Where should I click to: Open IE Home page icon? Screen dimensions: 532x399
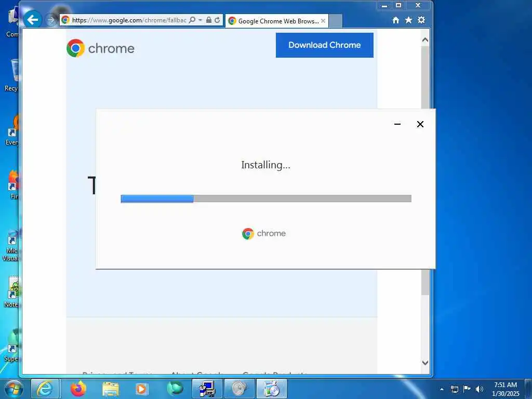tap(395, 20)
